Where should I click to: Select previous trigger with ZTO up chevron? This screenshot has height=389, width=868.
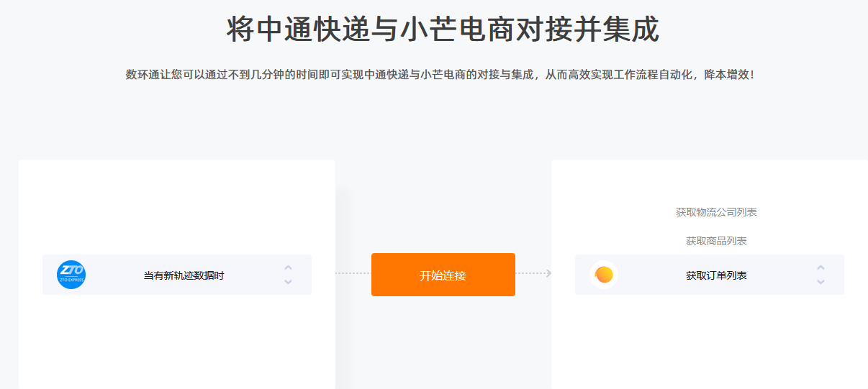coord(288,267)
